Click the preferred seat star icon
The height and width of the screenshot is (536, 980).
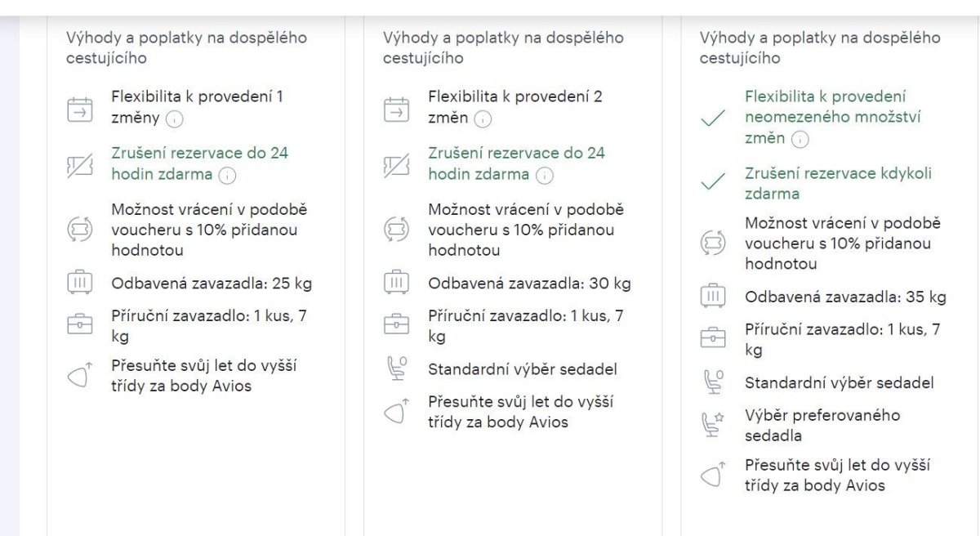(713, 424)
